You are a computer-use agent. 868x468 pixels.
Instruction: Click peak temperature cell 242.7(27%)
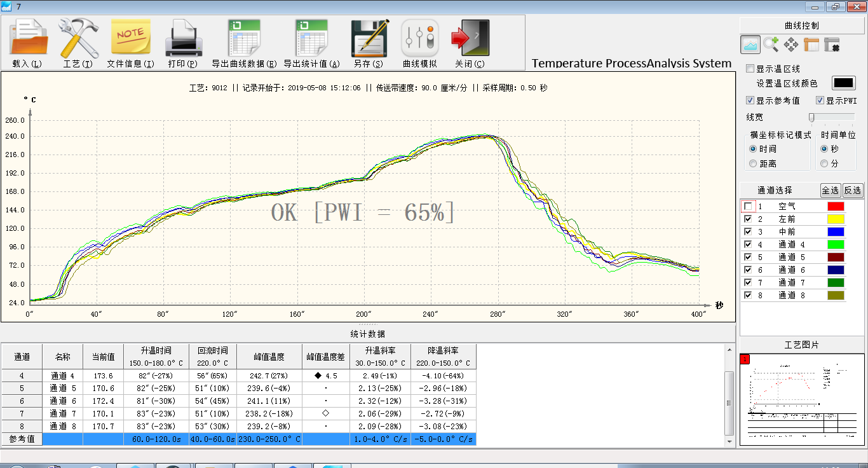coord(269,375)
